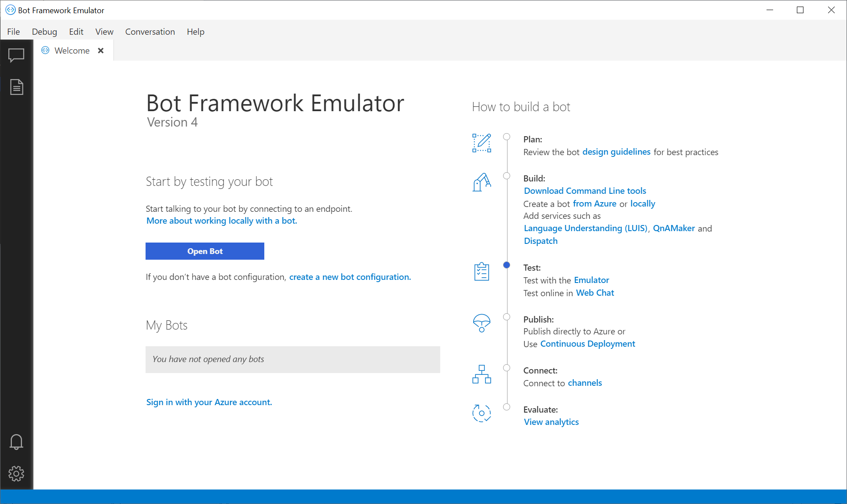Click the Test stage filled milestone marker
The image size is (847, 504).
(x=506, y=266)
